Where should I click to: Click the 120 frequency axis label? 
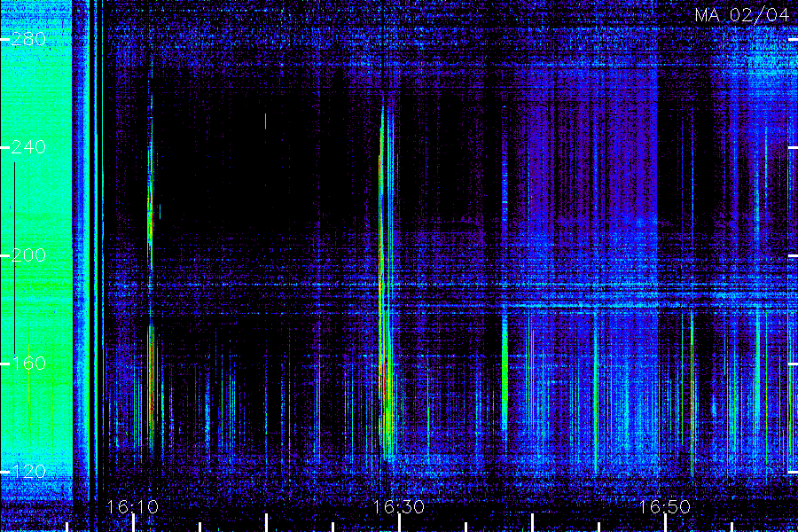[x=28, y=472]
